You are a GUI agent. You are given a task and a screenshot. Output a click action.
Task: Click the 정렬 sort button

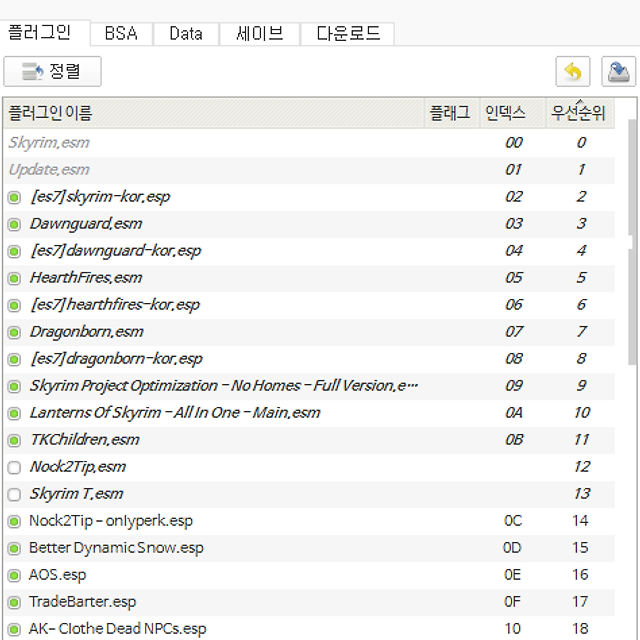coord(52,71)
